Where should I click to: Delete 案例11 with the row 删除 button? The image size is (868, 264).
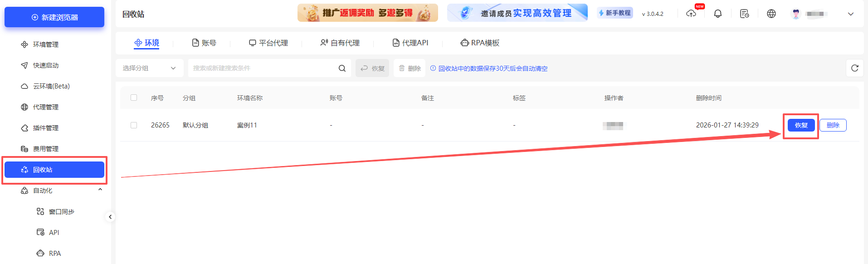[x=833, y=125]
